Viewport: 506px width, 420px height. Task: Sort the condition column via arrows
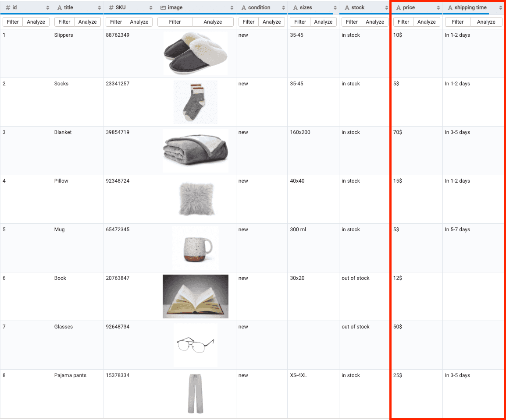coord(284,8)
